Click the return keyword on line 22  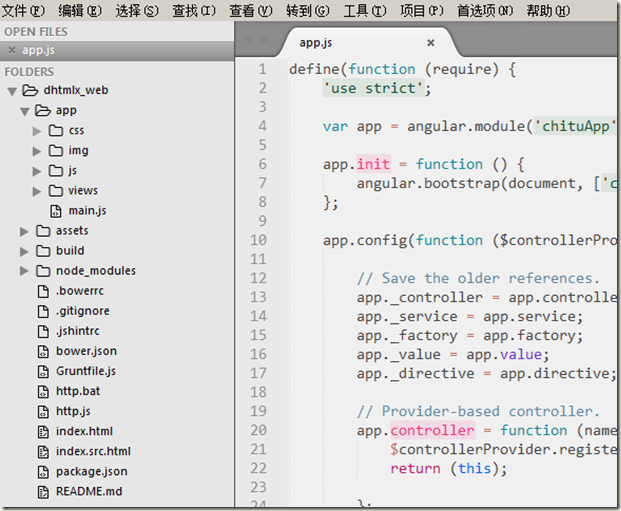pyautogui.click(x=415, y=469)
